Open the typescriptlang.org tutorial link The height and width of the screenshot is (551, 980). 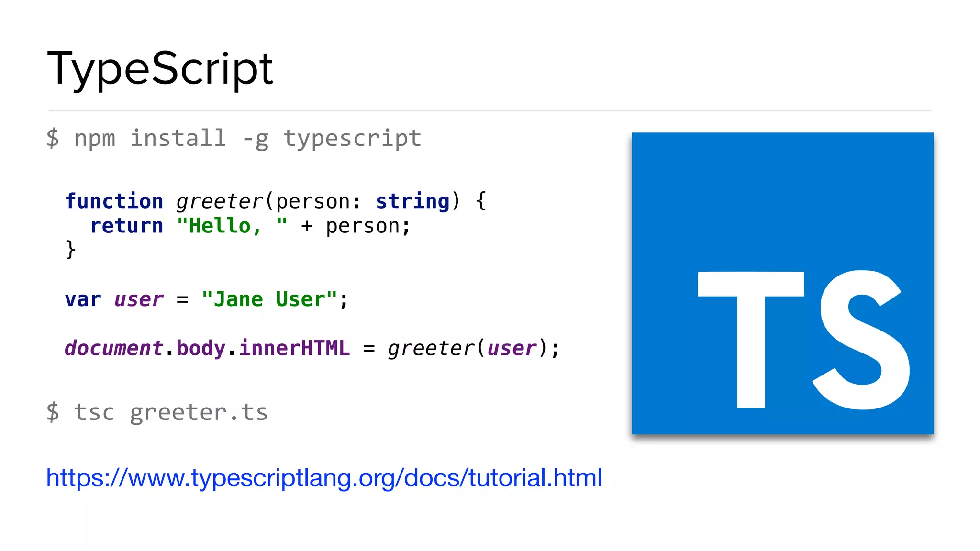(324, 478)
